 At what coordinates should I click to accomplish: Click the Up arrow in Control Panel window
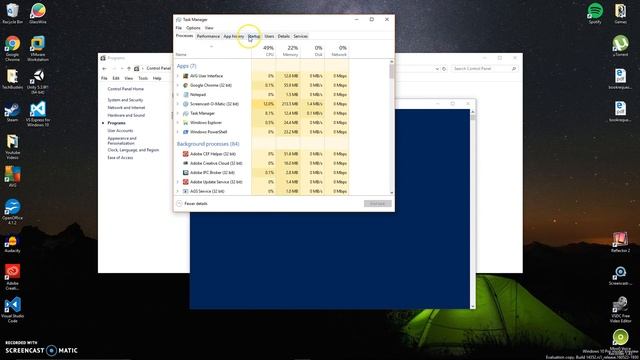[x=129, y=69]
